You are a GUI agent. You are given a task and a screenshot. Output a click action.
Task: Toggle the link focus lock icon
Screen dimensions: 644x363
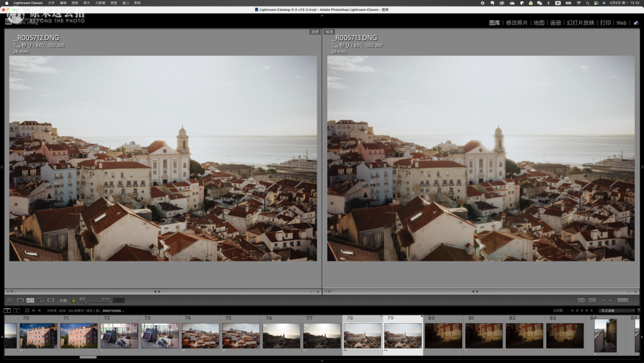coord(73,300)
